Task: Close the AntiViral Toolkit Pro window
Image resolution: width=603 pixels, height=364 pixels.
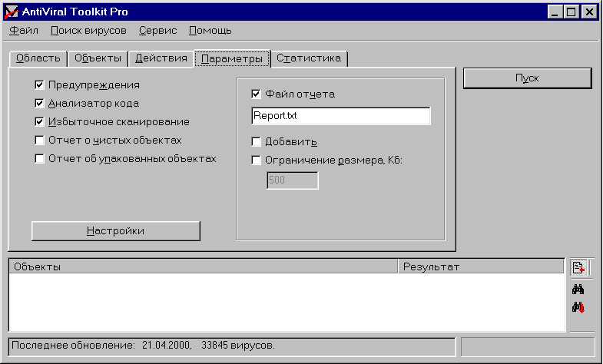Action: [589, 12]
